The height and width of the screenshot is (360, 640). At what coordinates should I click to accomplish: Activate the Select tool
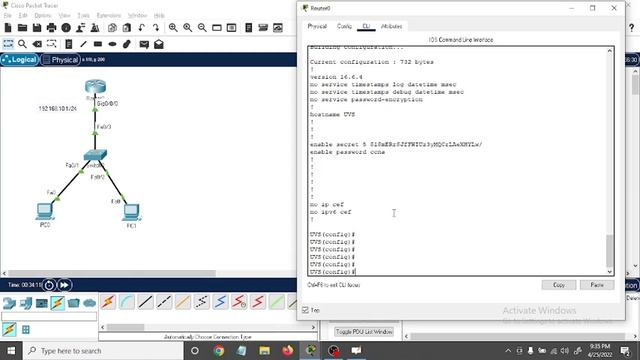coord(8,44)
